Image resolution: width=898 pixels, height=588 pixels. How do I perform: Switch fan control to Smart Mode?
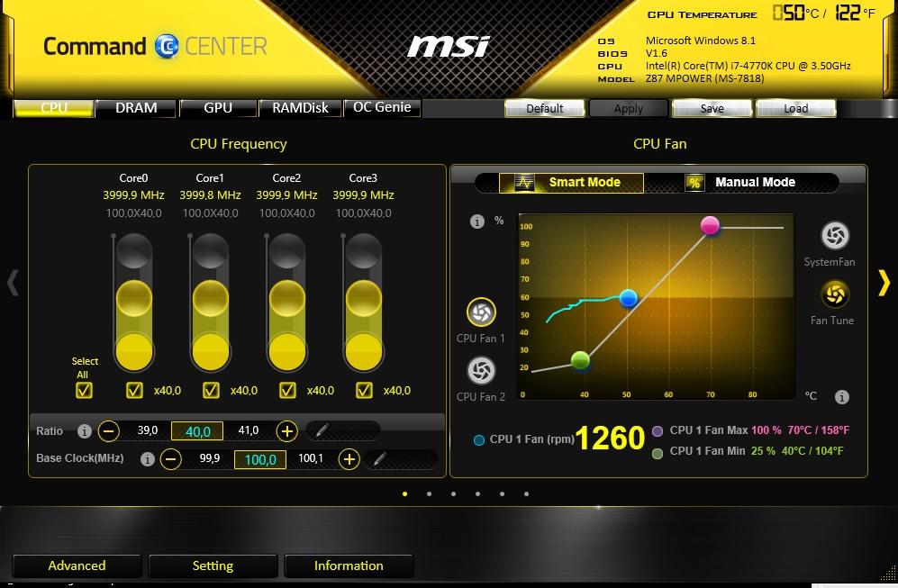(571, 183)
